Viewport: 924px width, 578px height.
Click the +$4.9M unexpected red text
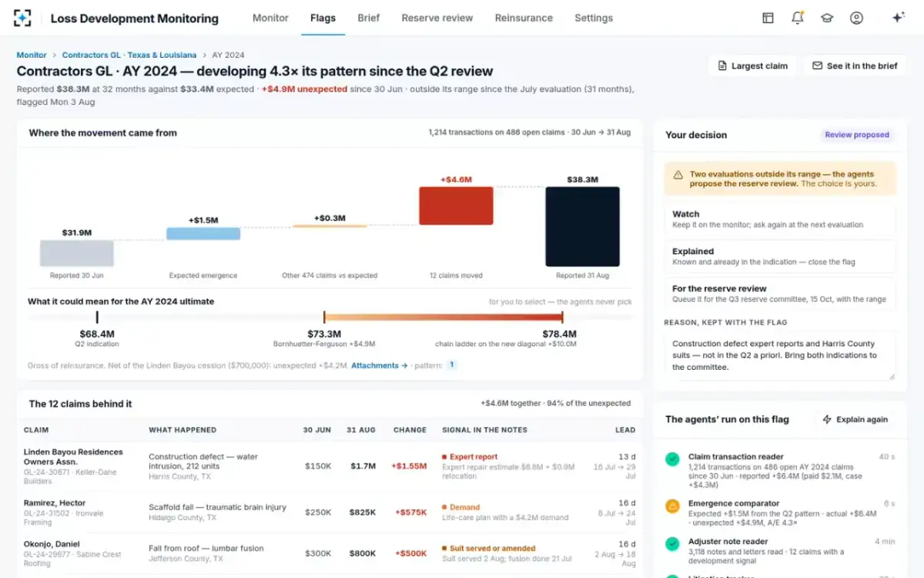[304, 89]
